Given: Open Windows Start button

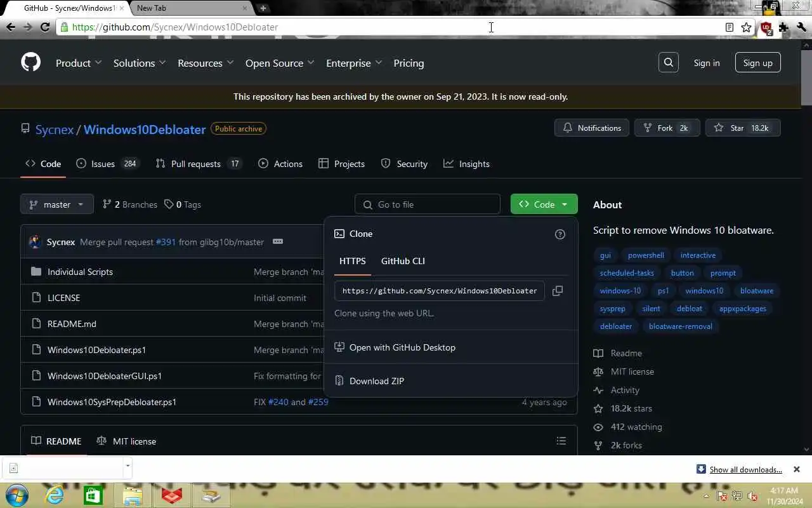Looking at the screenshot, I should click(16, 495).
